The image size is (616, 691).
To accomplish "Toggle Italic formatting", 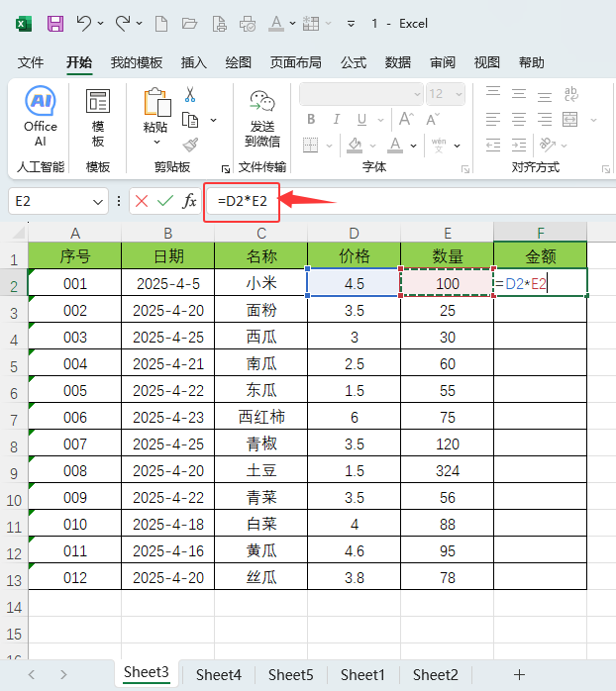I will 337,120.
